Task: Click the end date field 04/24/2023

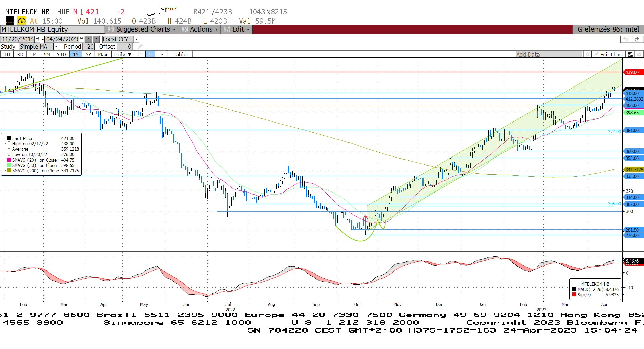Action: (62, 39)
